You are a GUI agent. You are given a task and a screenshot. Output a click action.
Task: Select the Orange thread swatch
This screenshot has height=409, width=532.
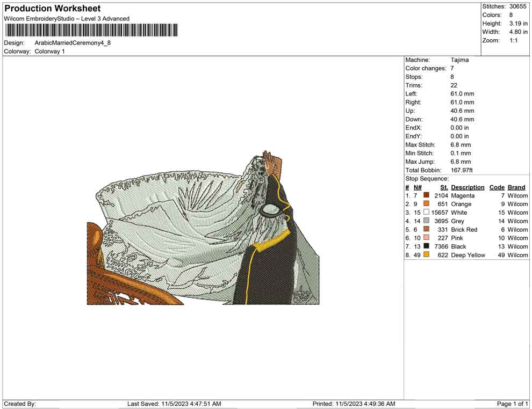coord(426,204)
